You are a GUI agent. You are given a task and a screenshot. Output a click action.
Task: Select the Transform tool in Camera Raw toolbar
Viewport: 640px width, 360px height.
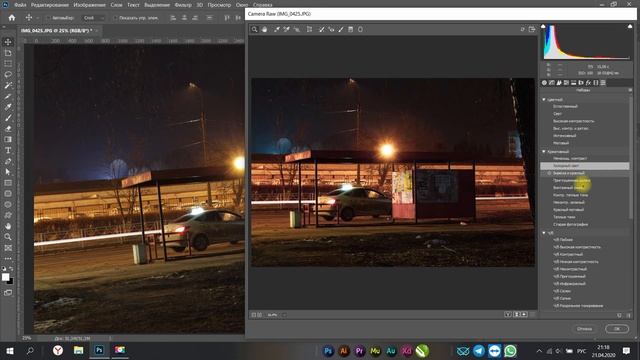coord(309,29)
